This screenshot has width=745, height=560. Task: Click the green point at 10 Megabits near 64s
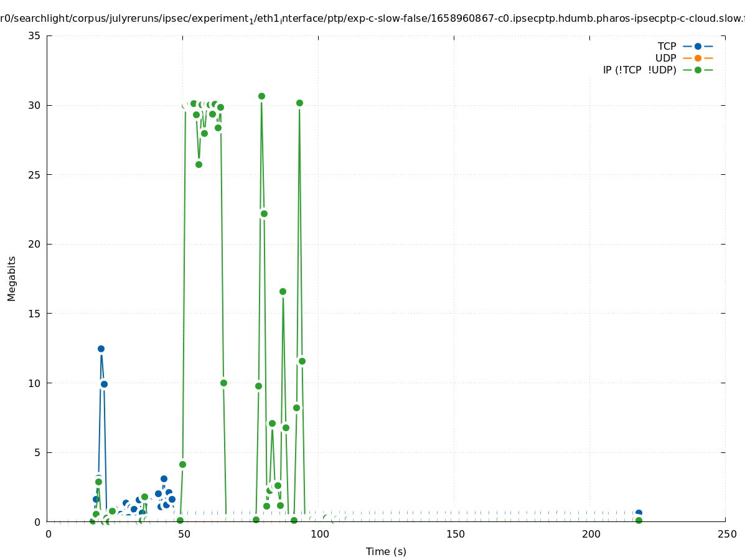point(223,383)
